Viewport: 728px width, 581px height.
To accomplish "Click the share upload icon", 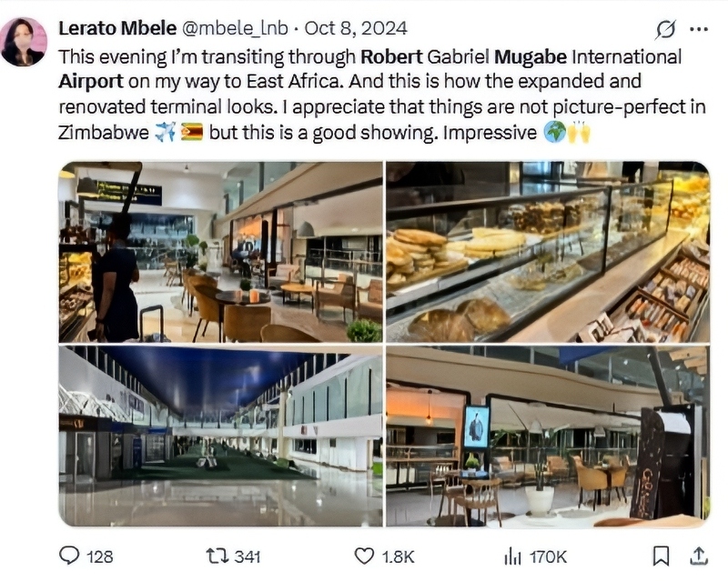I will [699, 555].
